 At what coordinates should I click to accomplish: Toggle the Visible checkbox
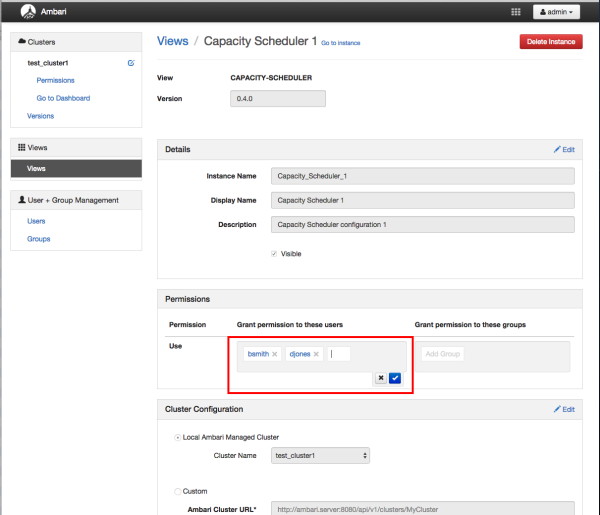coord(274,254)
